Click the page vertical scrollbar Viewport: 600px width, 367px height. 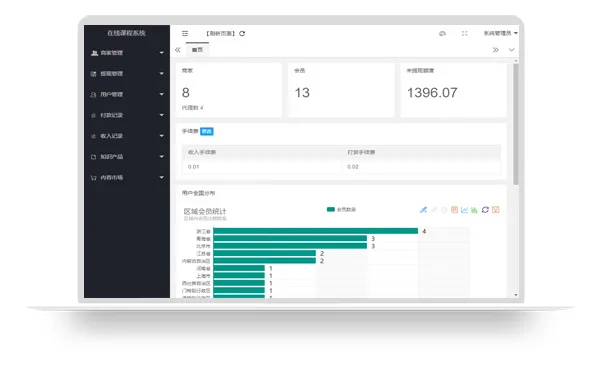pyautogui.click(x=516, y=124)
